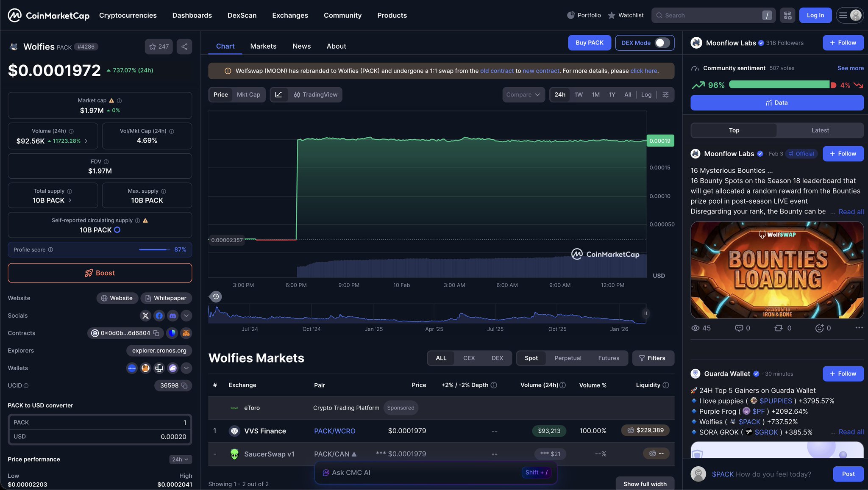Click the MetaMask fox icon in Contracts
The height and width of the screenshot is (490, 868).
click(x=186, y=333)
